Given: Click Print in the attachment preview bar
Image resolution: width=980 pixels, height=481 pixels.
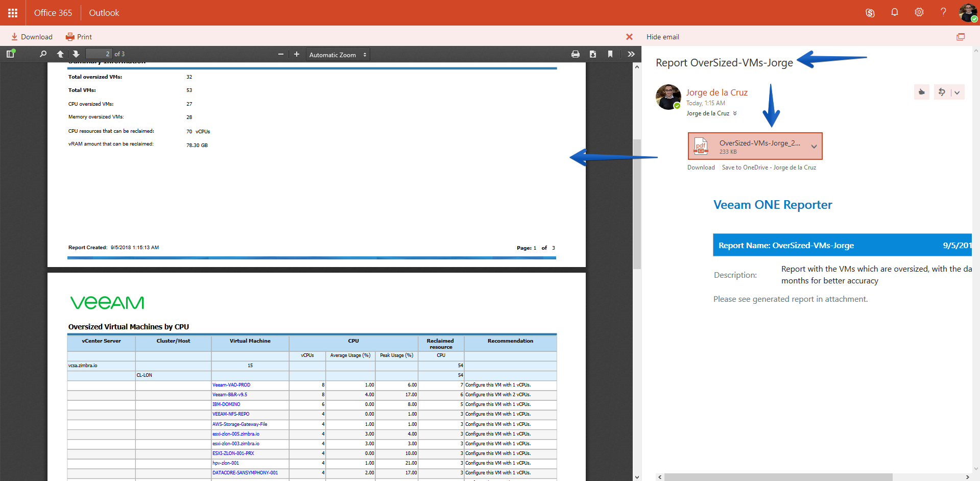Looking at the screenshot, I should 79,37.
